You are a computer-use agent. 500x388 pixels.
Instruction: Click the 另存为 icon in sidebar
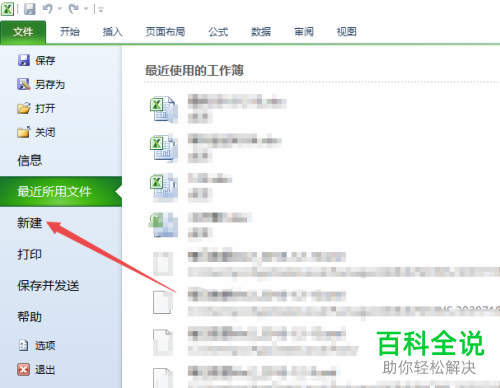click(24, 84)
